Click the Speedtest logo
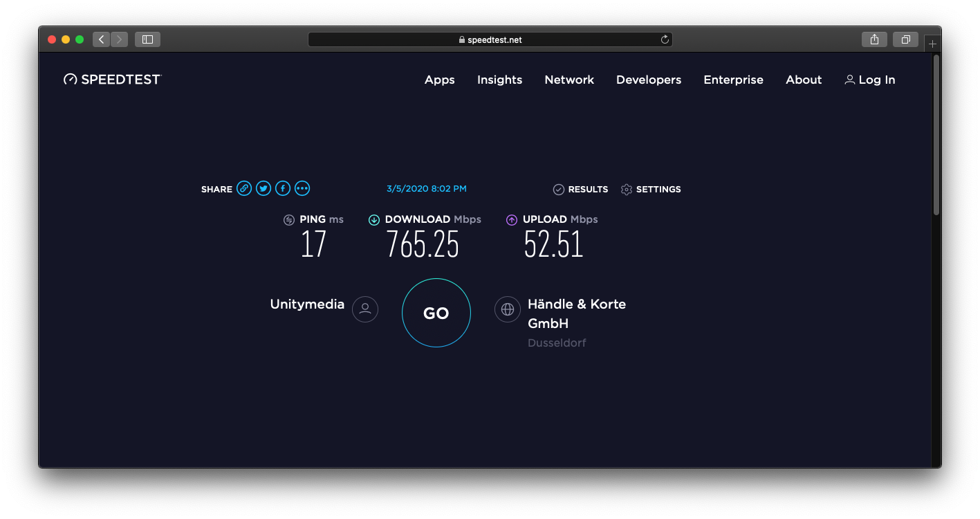Image resolution: width=980 pixels, height=519 pixels. coord(112,80)
